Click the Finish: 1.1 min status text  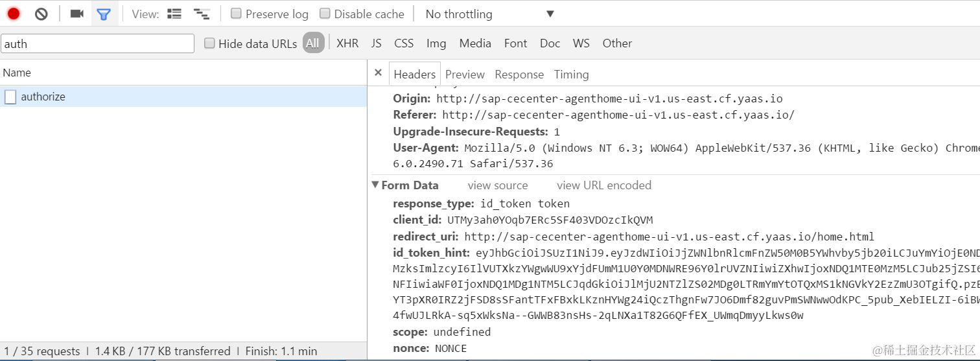point(281,351)
